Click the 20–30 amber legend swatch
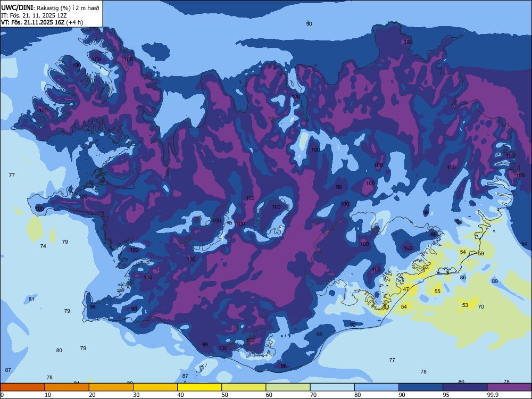This screenshot has width=532, height=399. tap(111, 387)
